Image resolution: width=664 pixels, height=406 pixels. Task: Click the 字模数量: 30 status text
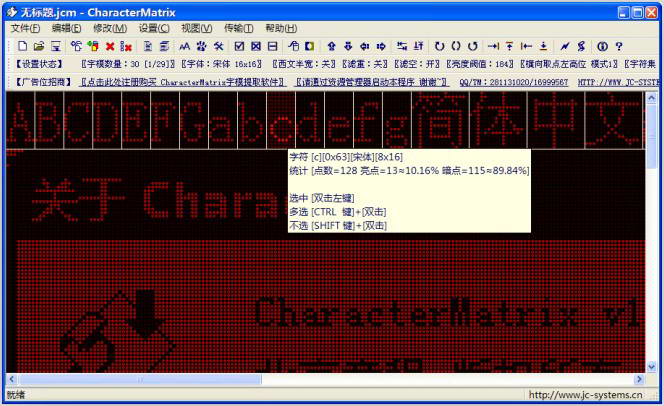[x=128, y=64]
